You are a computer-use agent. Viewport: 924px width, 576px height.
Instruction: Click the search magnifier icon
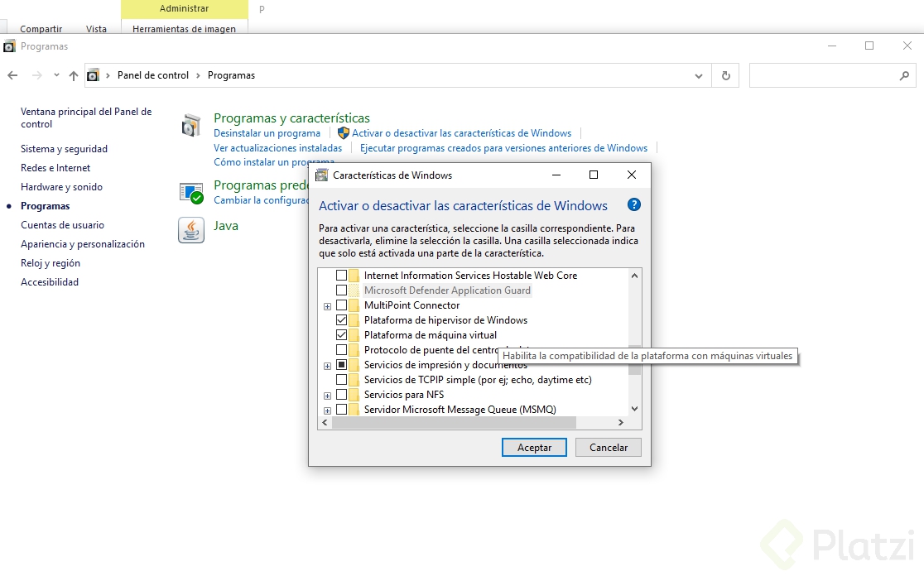(904, 75)
